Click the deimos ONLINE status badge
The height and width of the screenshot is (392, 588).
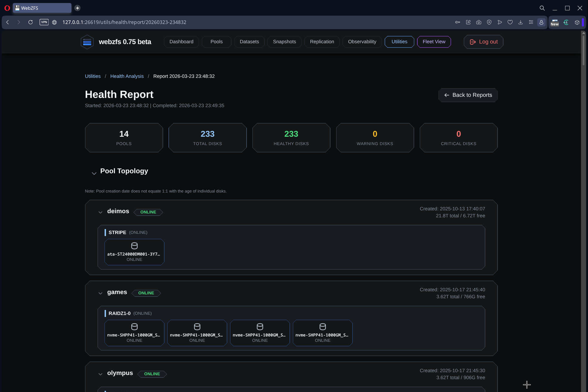(x=148, y=212)
